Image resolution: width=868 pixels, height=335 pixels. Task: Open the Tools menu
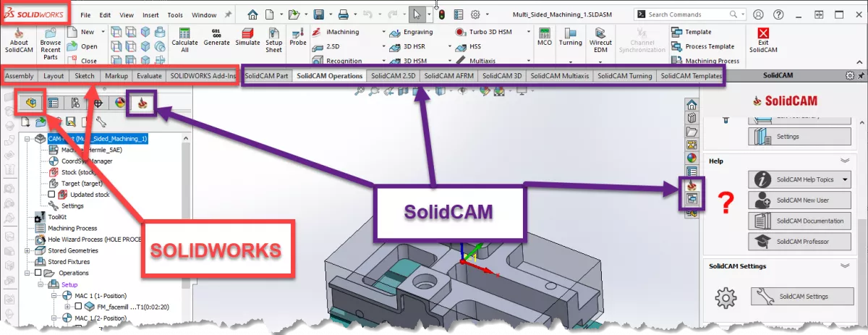point(175,14)
